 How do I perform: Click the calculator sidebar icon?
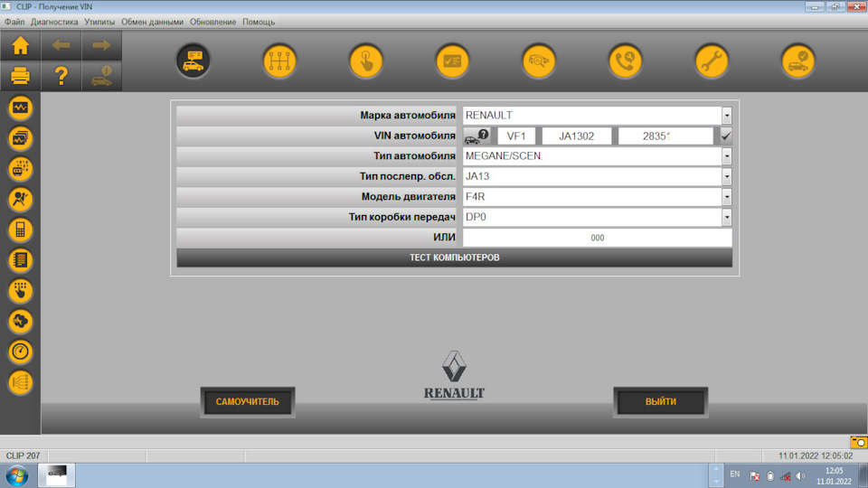(21, 230)
